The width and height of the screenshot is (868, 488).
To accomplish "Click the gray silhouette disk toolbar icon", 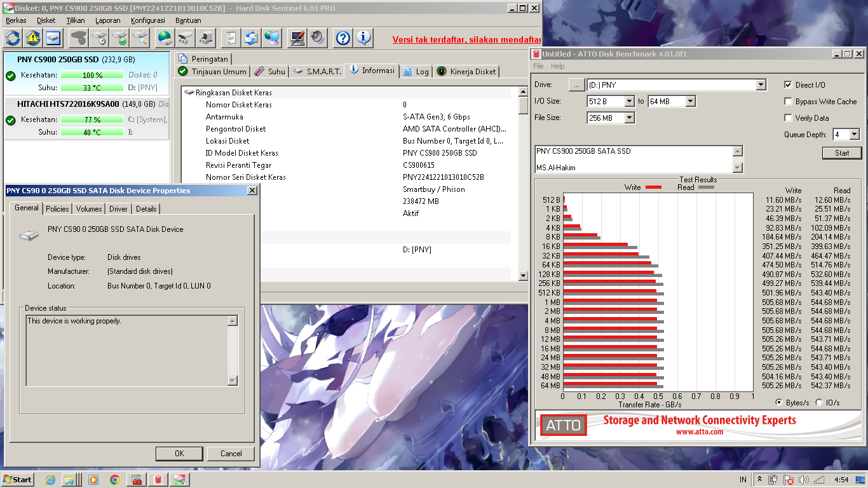I will 79,37.
